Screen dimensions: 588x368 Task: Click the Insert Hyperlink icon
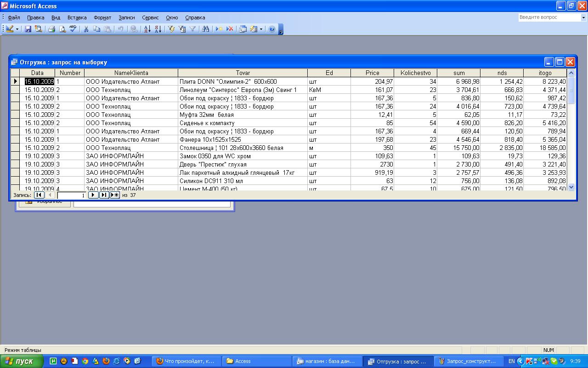pos(134,29)
